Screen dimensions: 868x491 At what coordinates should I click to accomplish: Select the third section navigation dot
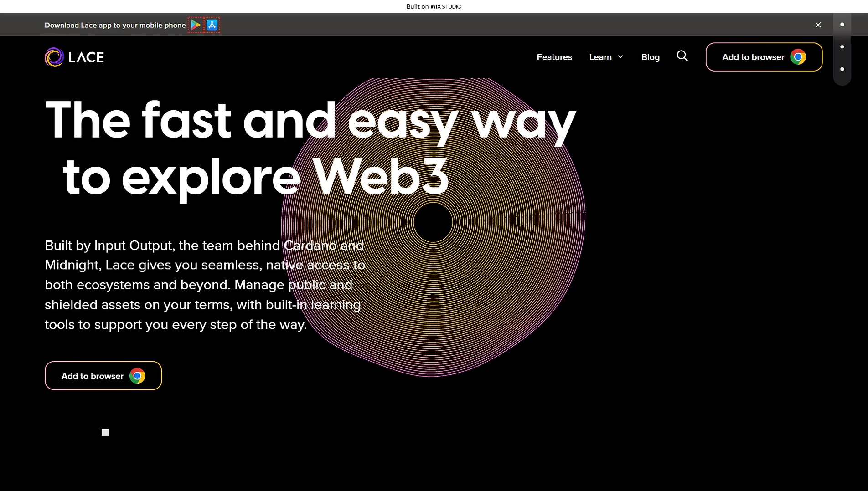pyautogui.click(x=842, y=69)
